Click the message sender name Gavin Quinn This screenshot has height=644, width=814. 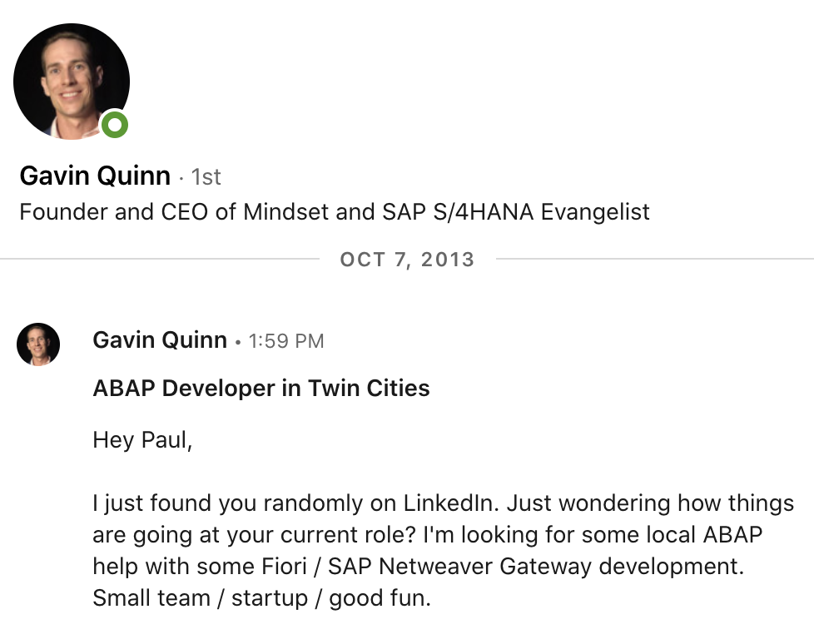point(160,340)
